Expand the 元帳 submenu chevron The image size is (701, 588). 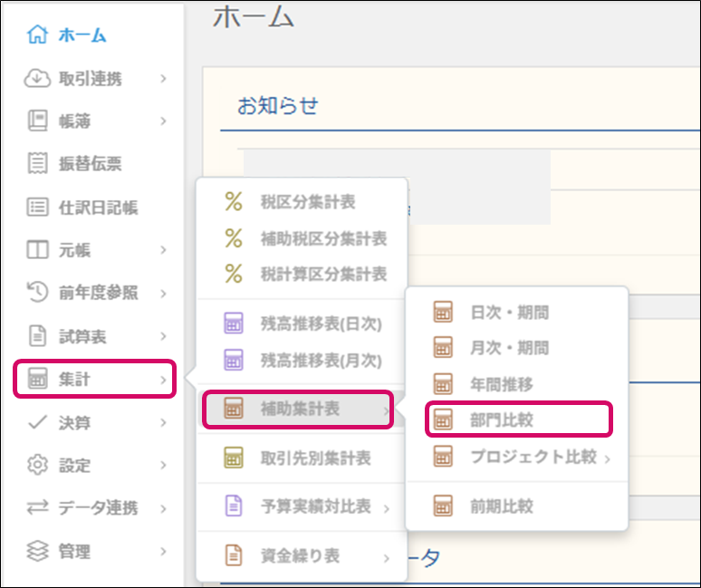(163, 250)
